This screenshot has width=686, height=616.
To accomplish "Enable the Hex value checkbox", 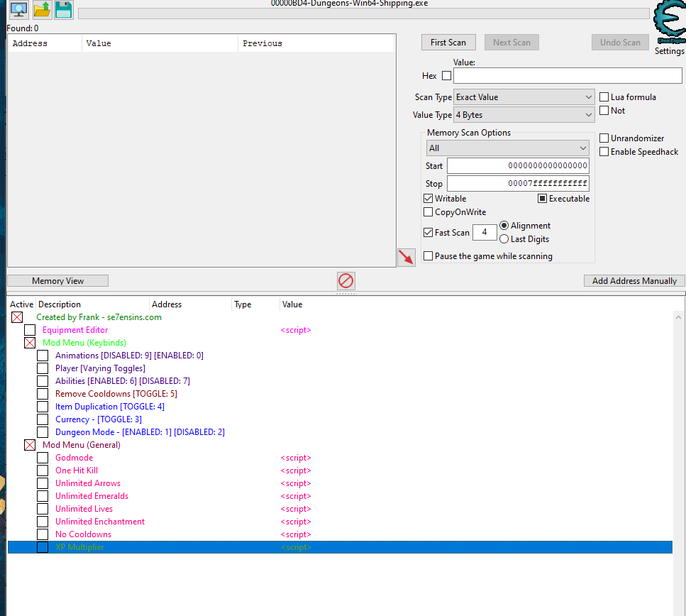I will coord(446,75).
